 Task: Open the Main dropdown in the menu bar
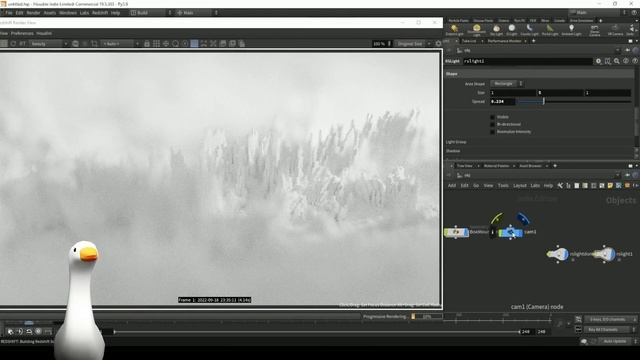point(197,13)
